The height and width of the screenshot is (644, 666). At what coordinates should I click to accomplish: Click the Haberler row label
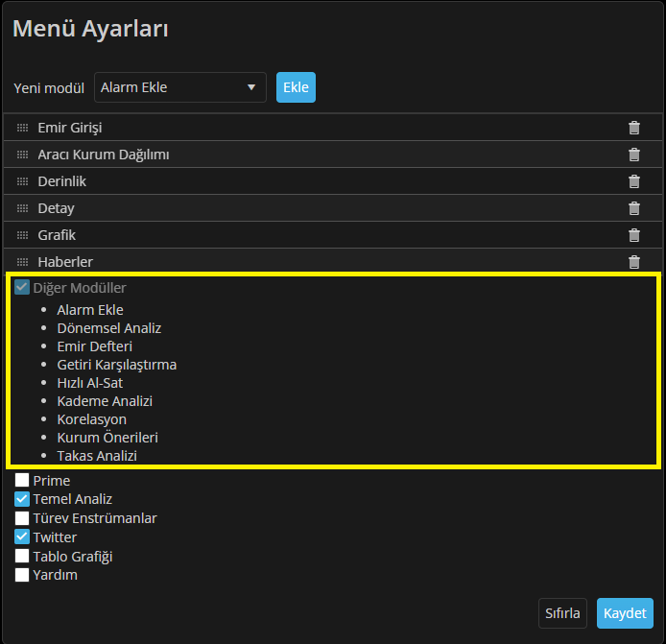point(65,262)
